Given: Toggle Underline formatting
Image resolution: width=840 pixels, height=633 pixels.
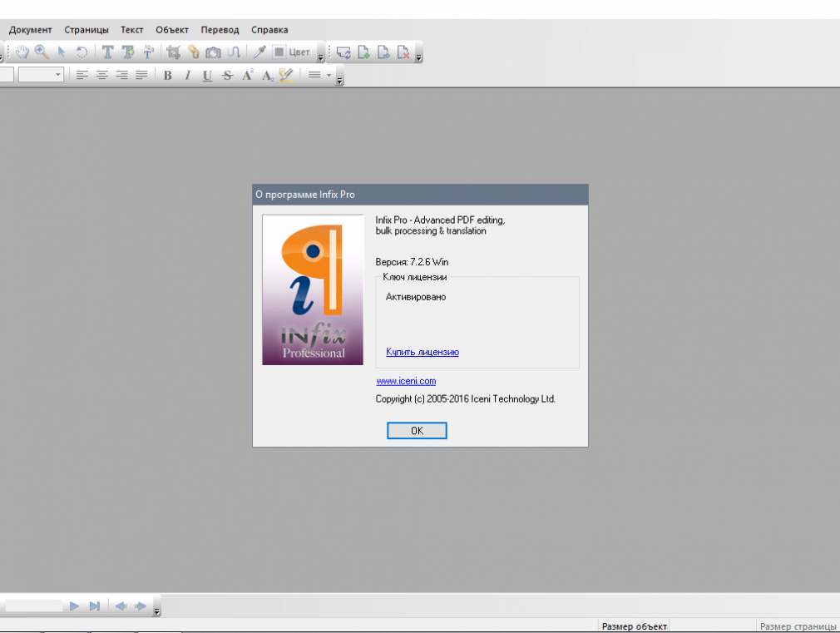Looking at the screenshot, I should [207, 76].
